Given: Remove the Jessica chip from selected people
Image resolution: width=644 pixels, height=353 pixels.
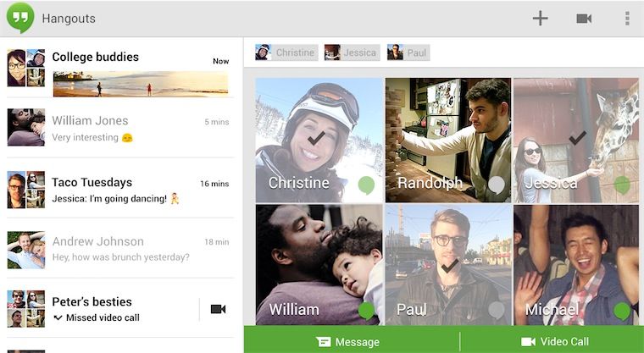Looking at the screenshot, I should (x=352, y=52).
